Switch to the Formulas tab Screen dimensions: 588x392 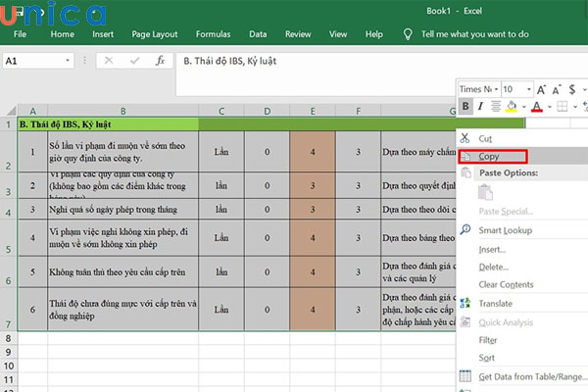pos(213,34)
